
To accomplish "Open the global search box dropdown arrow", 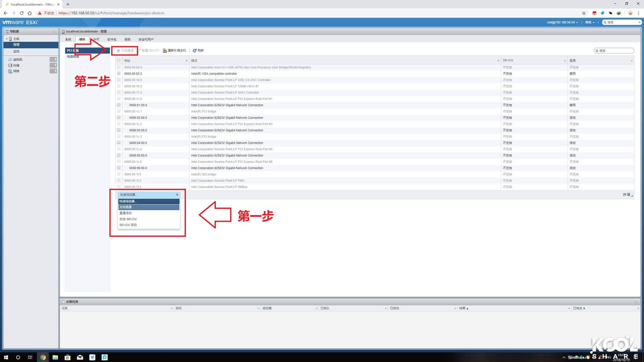I will click(639, 22).
